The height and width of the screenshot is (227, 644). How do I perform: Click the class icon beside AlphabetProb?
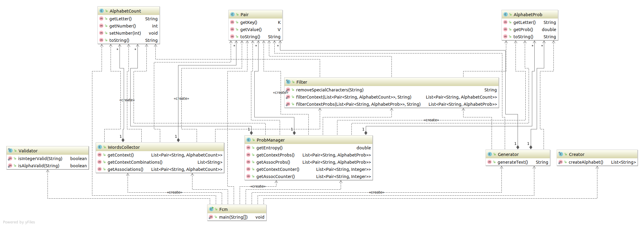pyautogui.click(x=505, y=14)
